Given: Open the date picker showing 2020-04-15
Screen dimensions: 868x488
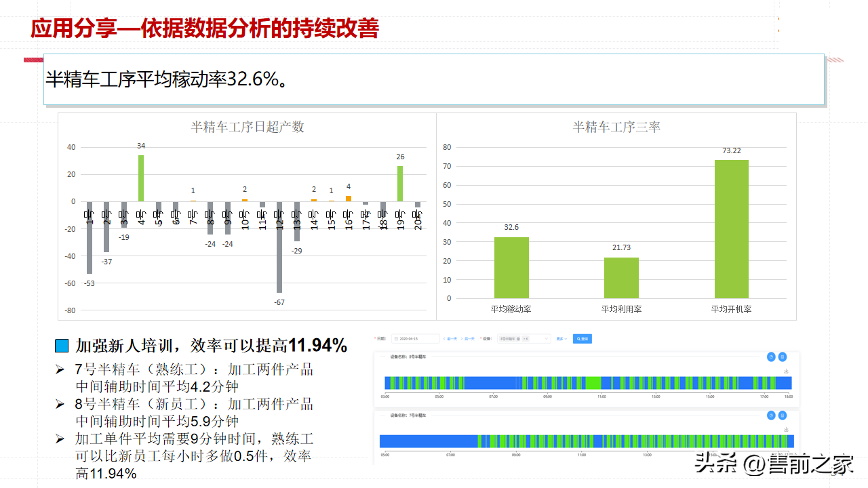Looking at the screenshot, I should tap(416, 339).
